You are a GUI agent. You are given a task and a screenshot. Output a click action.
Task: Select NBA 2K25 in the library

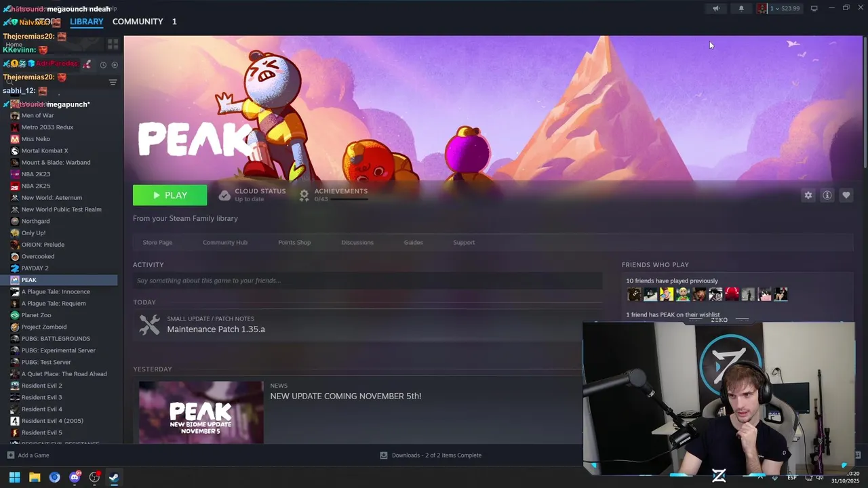pos(36,186)
